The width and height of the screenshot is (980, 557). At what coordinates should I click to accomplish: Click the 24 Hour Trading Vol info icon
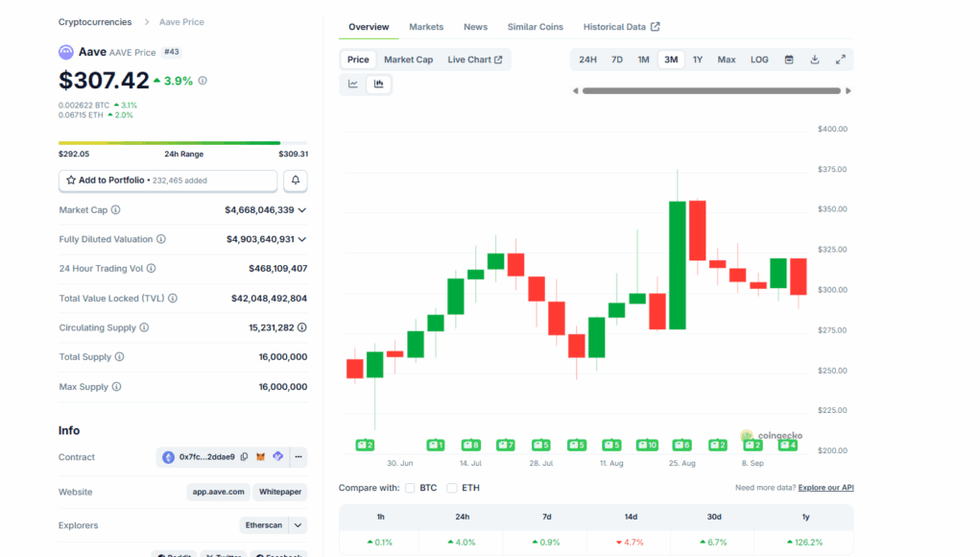tap(152, 269)
